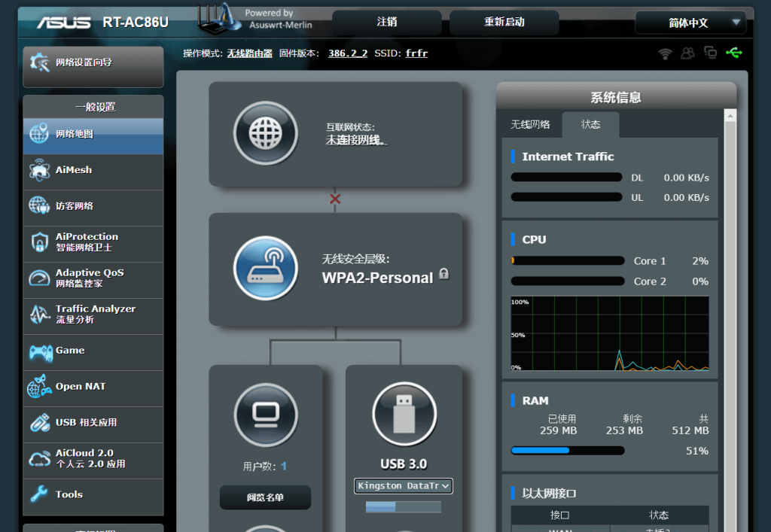The height and width of the screenshot is (532, 771).
Task: Click the AiMesh sidebar icon
Action: (x=39, y=171)
